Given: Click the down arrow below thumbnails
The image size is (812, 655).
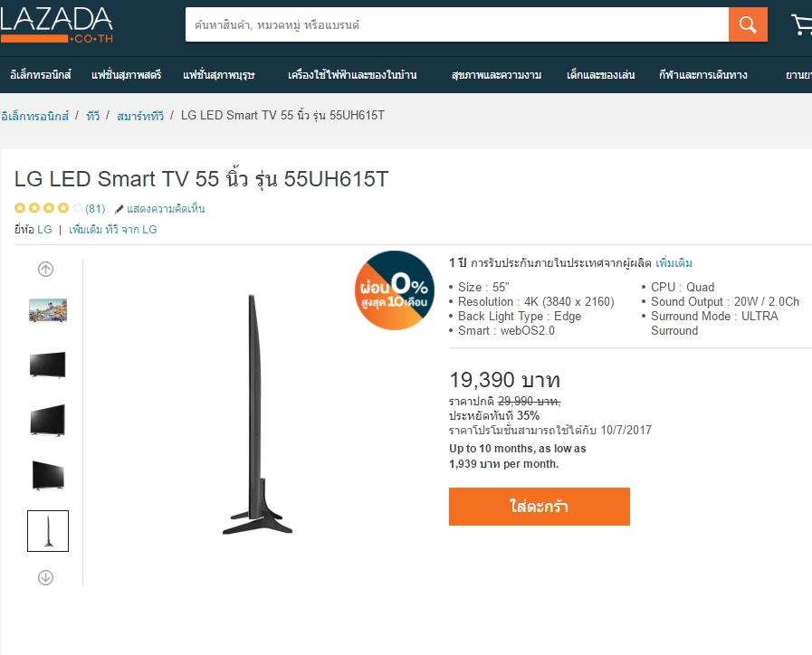Looking at the screenshot, I should [x=45, y=577].
